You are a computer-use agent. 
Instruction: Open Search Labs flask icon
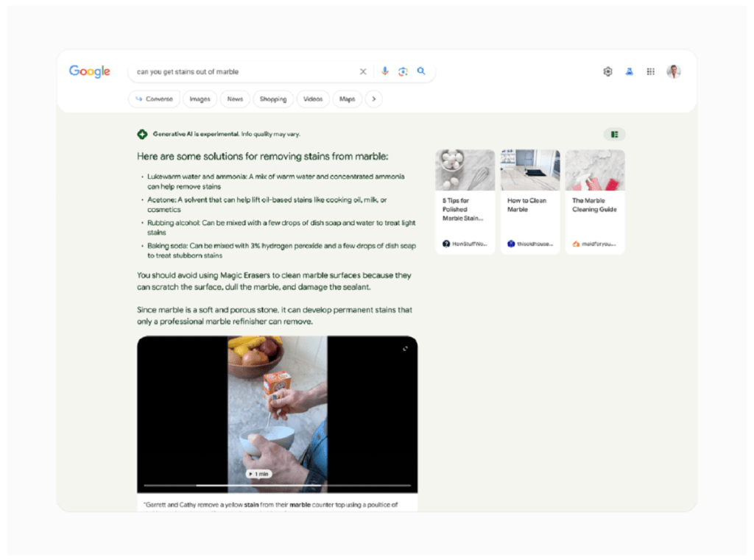click(x=630, y=71)
